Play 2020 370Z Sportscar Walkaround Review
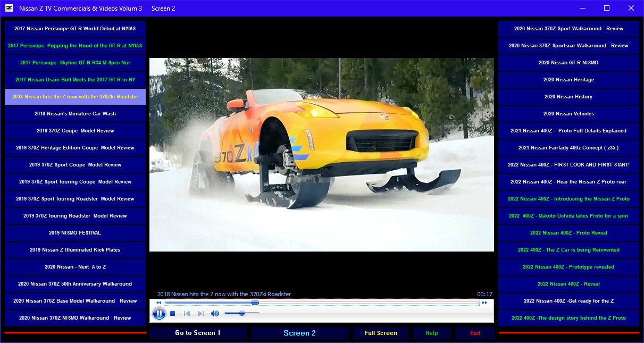This screenshot has width=644, height=343. [x=568, y=46]
